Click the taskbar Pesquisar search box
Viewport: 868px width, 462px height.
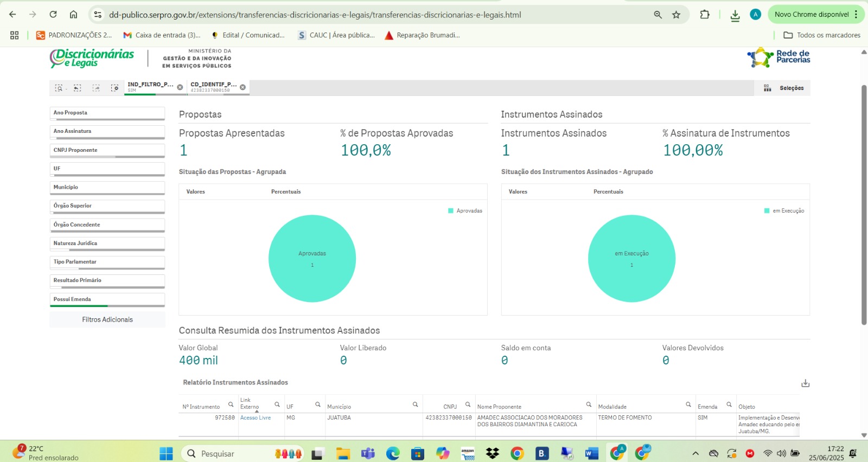click(x=243, y=453)
